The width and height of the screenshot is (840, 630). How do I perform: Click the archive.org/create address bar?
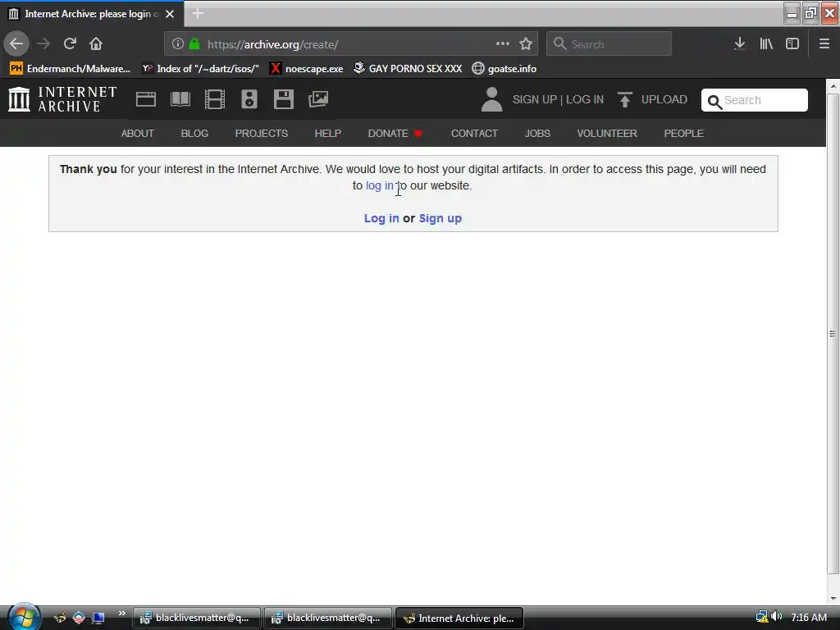351,44
